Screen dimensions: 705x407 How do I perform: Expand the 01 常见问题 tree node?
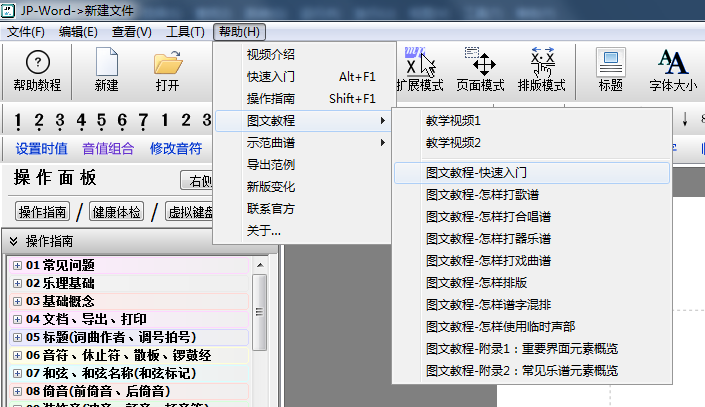[17, 265]
